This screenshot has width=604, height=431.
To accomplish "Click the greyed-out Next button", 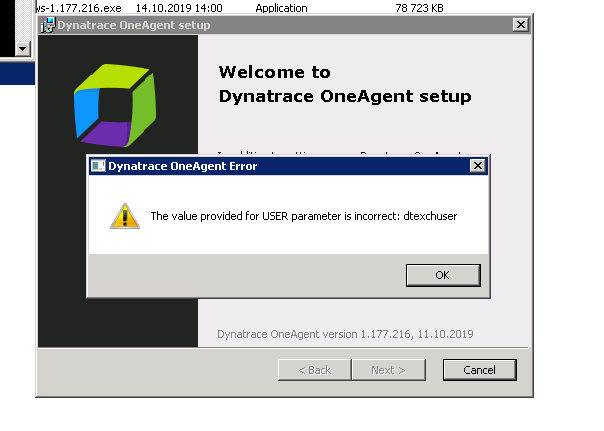I will [x=389, y=370].
